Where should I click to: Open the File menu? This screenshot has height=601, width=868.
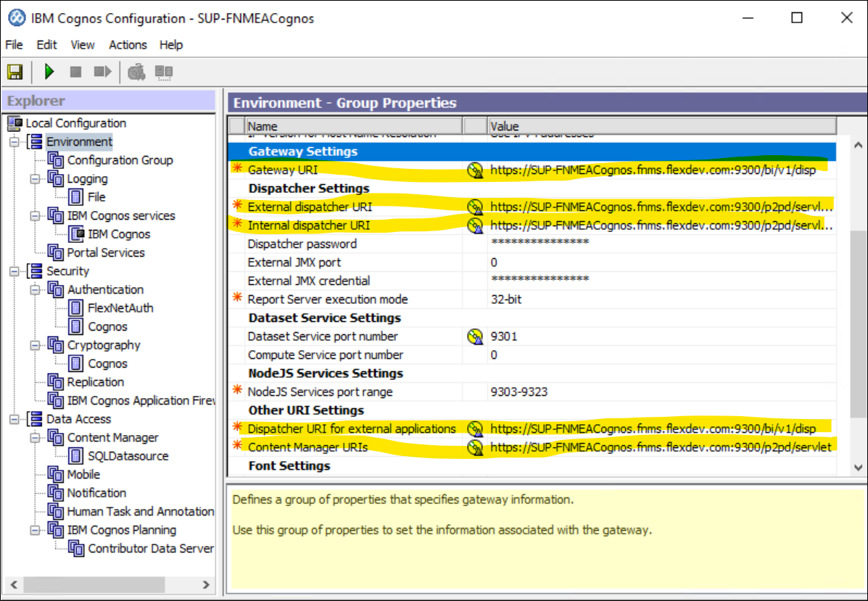click(x=14, y=45)
